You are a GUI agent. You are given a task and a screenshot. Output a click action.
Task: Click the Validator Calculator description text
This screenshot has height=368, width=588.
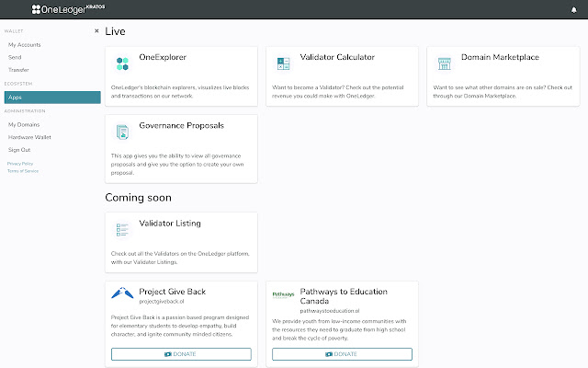(x=338, y=92)
